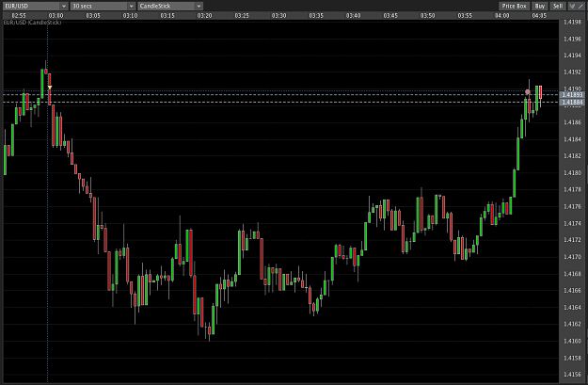Click the 1.41893 price line label
The height and width of the screenshot is (385, 588).
[x=572, y=94]
